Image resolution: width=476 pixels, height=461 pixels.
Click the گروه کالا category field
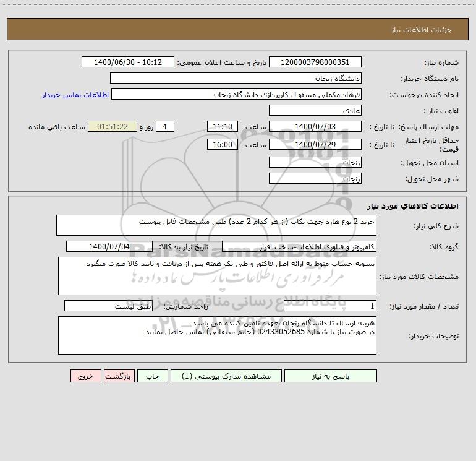pos(299,246)
